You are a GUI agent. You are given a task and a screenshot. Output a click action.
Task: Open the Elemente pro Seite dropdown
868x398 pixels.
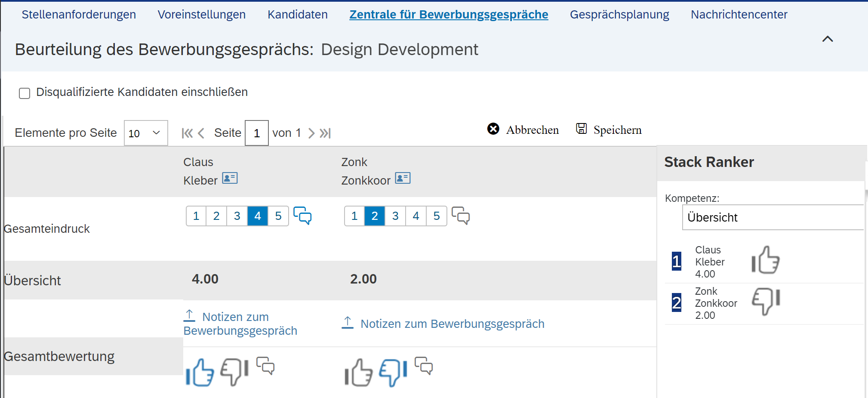(x=146, y=133)
